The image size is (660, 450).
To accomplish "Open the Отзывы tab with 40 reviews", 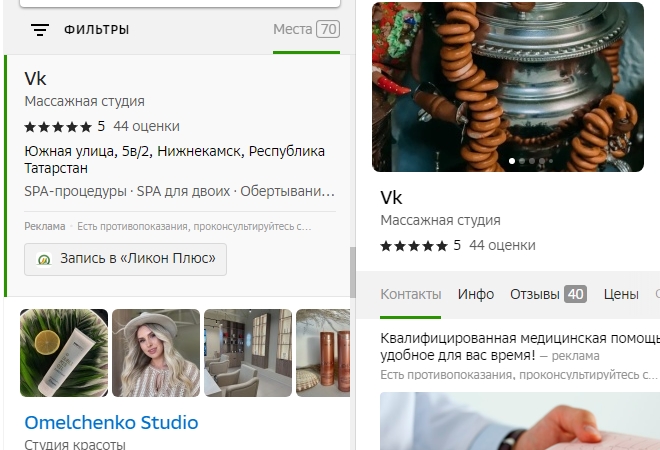I will tap(548, 295).
